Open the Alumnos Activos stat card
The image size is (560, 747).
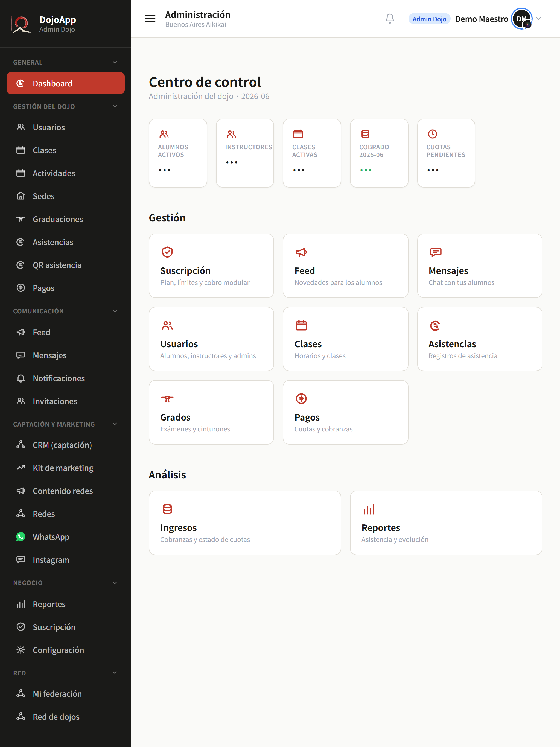pos(178,153)
